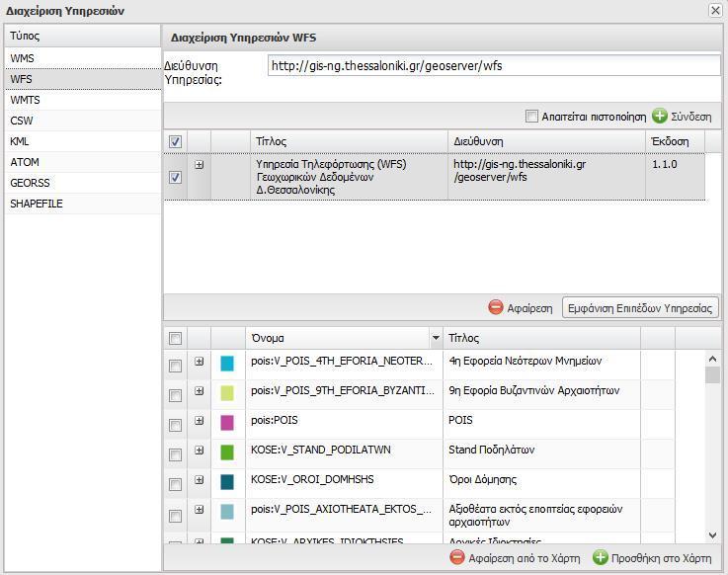
Task: Click the Αφαίρεση από το Χάρτη label
Action: click(525, 558)
